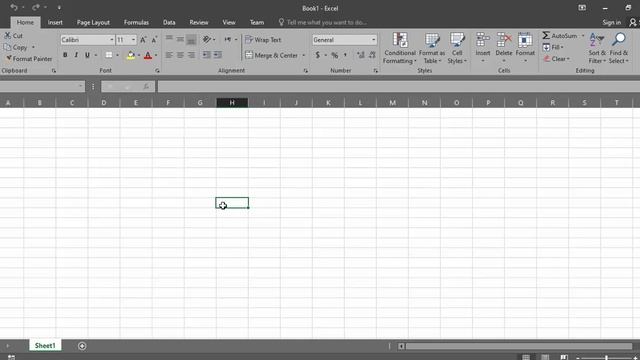Increase font size with larger A
Viewport: 640px width, 360px height.
pos(143,40)
